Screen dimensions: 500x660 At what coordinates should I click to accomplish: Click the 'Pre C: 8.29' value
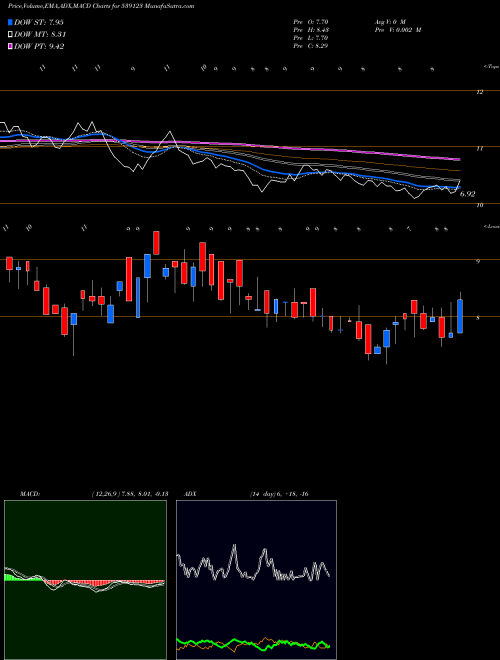(x=311, y=46)
